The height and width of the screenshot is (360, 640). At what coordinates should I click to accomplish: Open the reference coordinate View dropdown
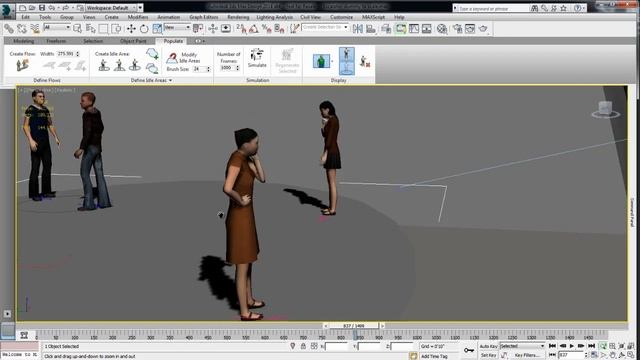click(177, 27)
